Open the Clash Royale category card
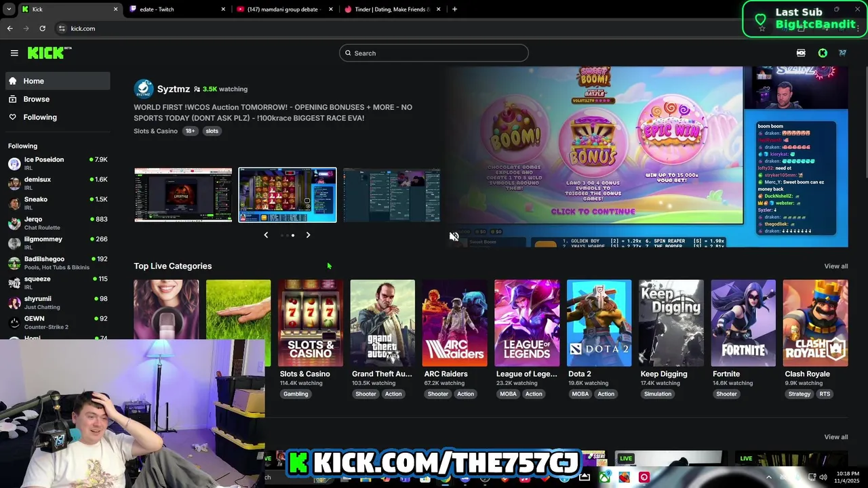This screenshot has width=868, height=488. pyautogui.click(x=815, y=323)
